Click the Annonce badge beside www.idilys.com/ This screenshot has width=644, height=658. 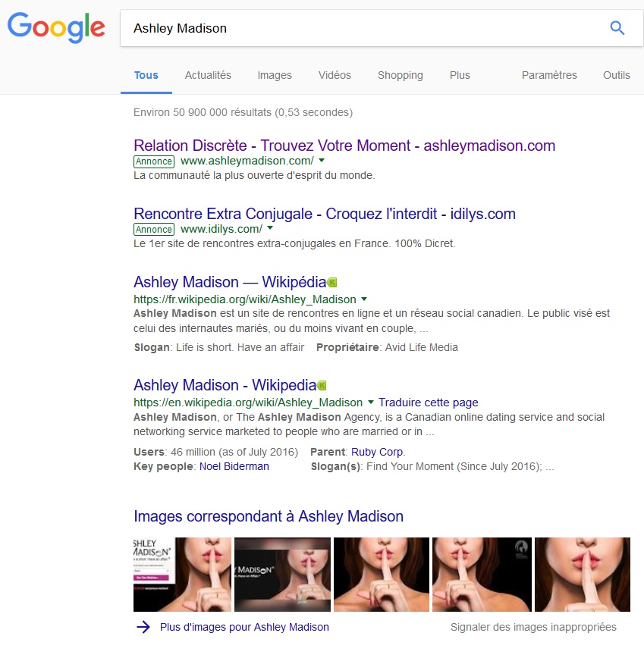click(154, 229)
